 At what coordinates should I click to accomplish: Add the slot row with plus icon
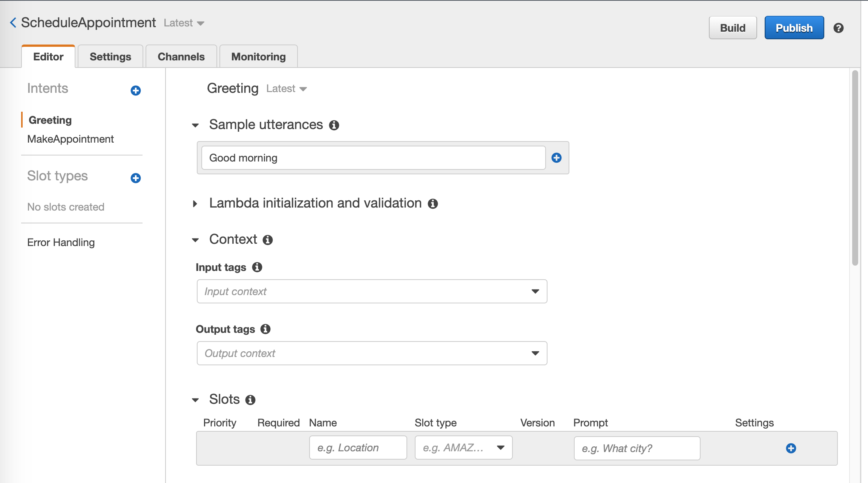point(791,448)
